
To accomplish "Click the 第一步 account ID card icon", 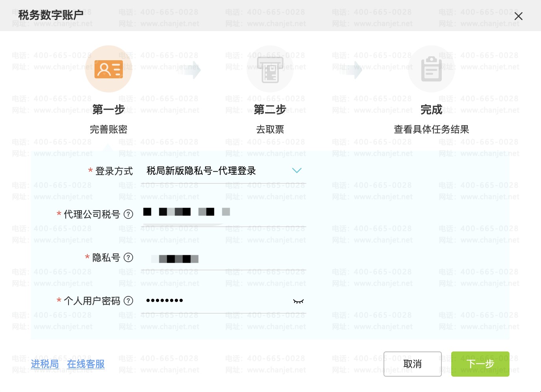I will (109, 69).
